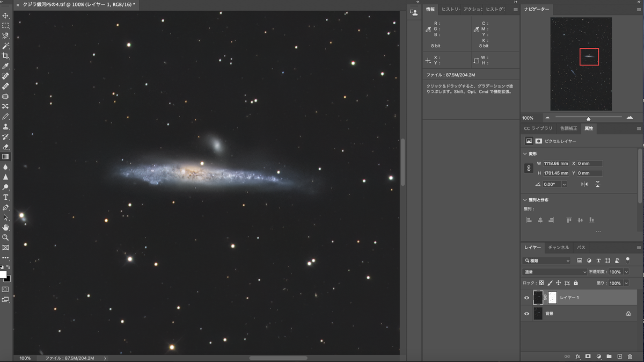Switch to the チャンネル tab
This screenshot has height=362, width=644.
tap(559, 248)
